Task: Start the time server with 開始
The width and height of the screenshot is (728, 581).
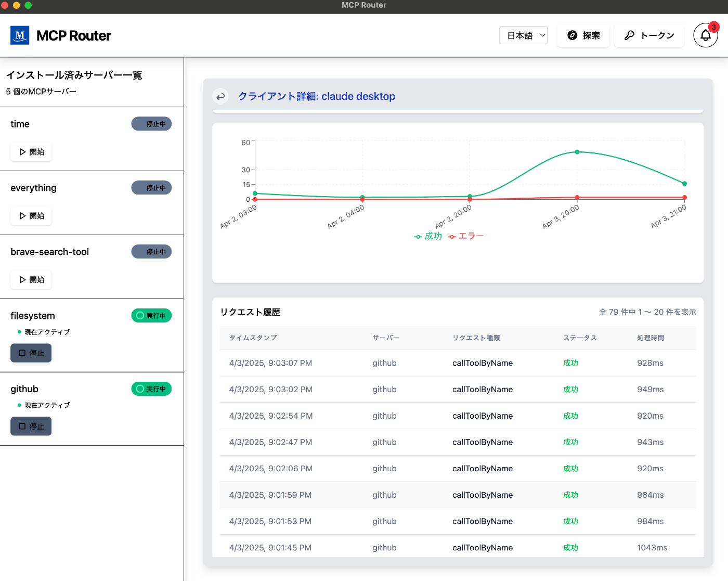Action: (31, 152)
